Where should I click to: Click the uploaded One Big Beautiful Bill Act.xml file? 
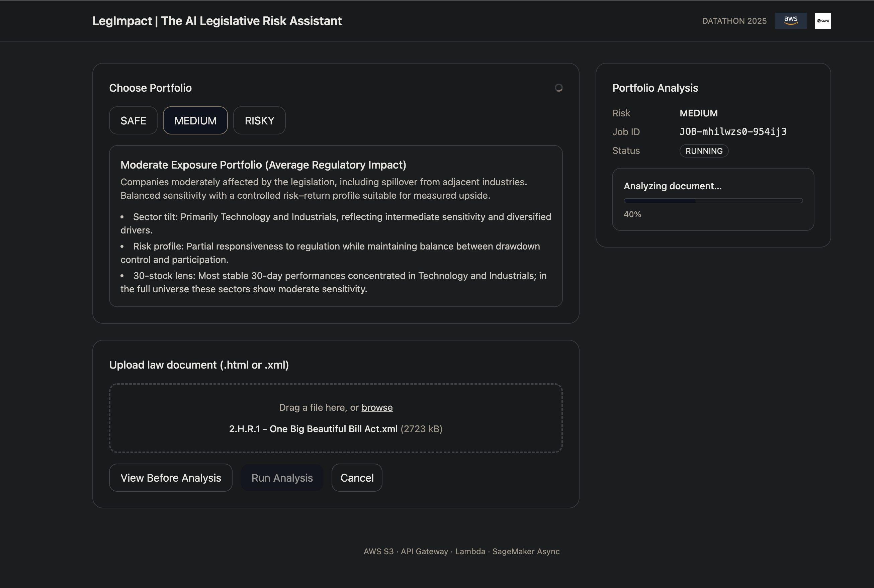tap(313, 429)
